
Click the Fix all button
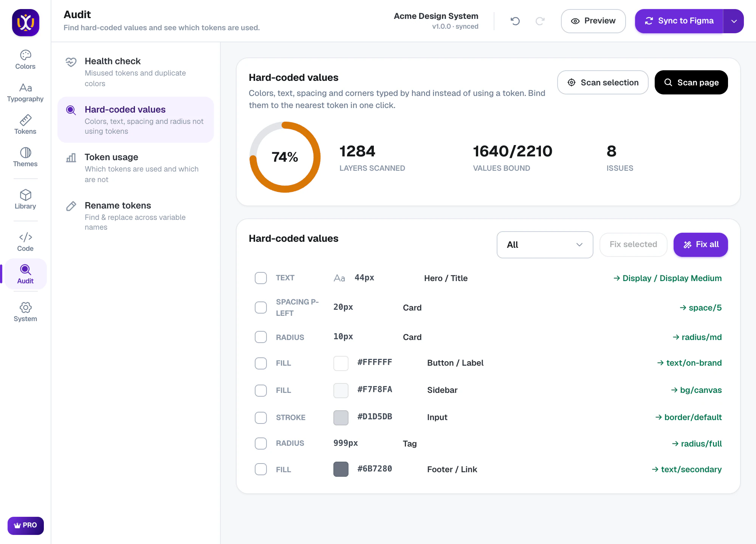tap(700, 245)
